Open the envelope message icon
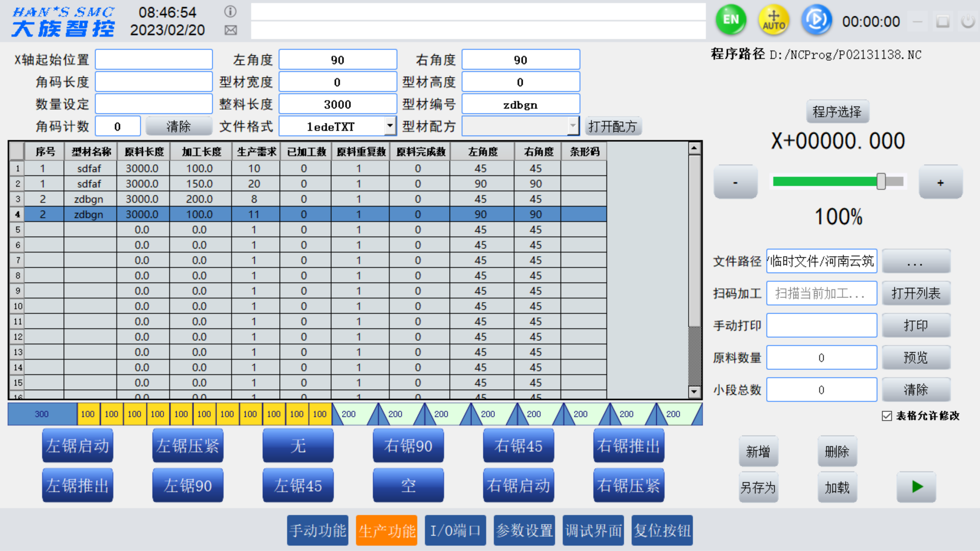 [x=230, y=30]
